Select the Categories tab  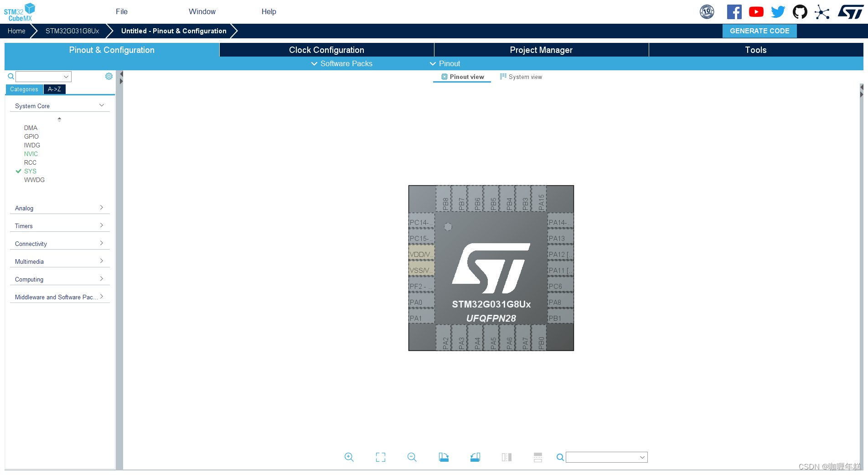coord(24,89)
